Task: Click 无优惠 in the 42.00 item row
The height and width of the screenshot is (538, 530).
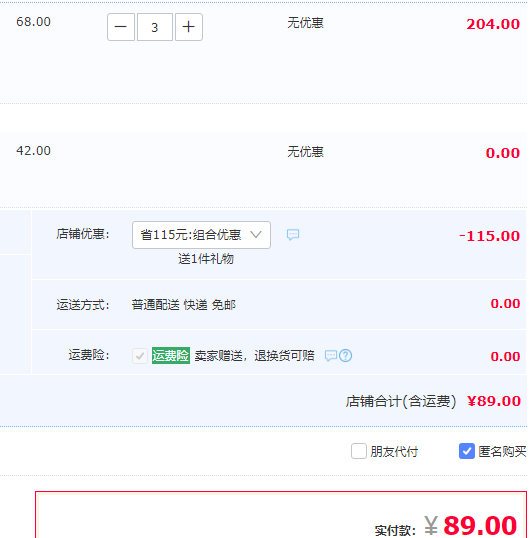Action: 305,152
